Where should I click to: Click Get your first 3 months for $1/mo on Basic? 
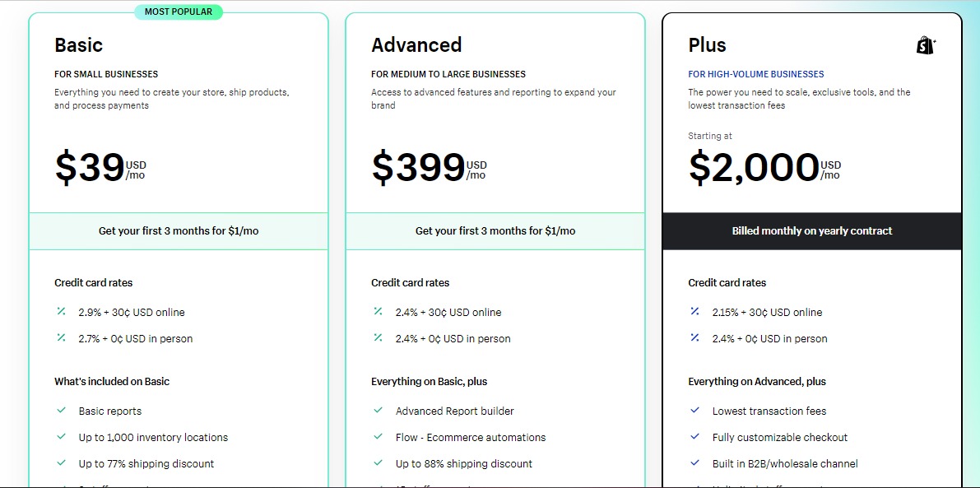tap(179, 231)
